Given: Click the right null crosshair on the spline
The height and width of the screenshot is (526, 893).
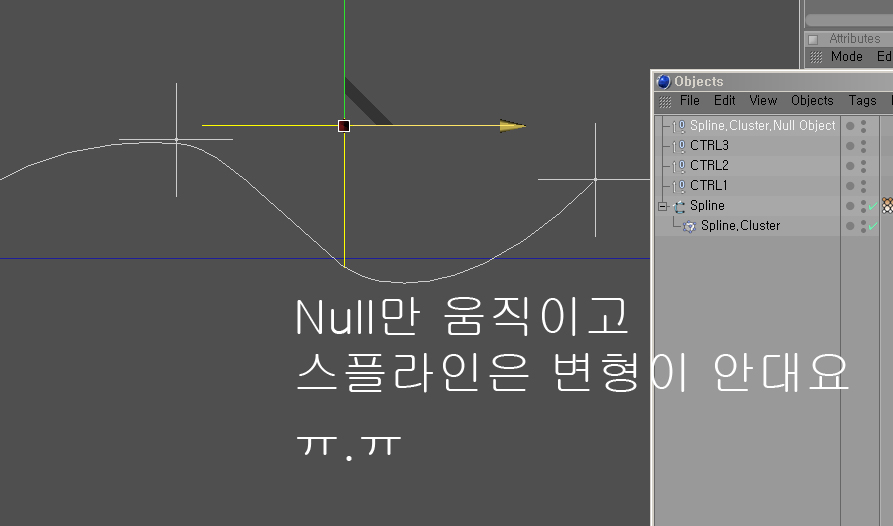Looking at the screenshot, I should click(x=596, y=179).
